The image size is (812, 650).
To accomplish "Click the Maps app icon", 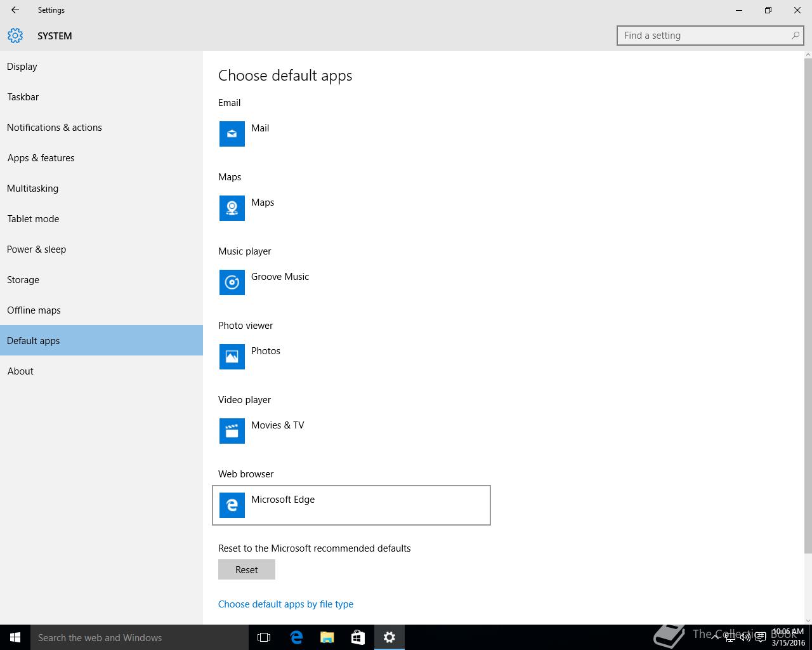I will click(232, 208).
